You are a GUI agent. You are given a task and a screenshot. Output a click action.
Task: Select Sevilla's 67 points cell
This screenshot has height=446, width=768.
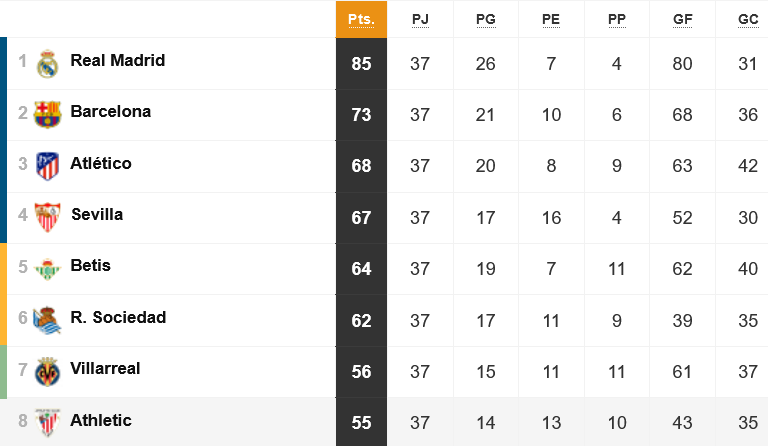[x=361, y=217]
